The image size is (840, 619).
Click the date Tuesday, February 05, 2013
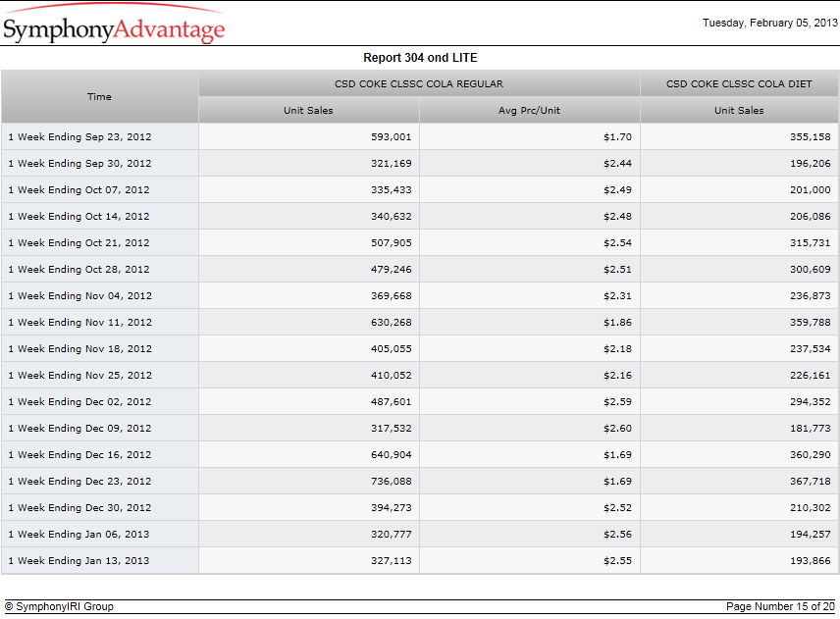tap(769, 23)
